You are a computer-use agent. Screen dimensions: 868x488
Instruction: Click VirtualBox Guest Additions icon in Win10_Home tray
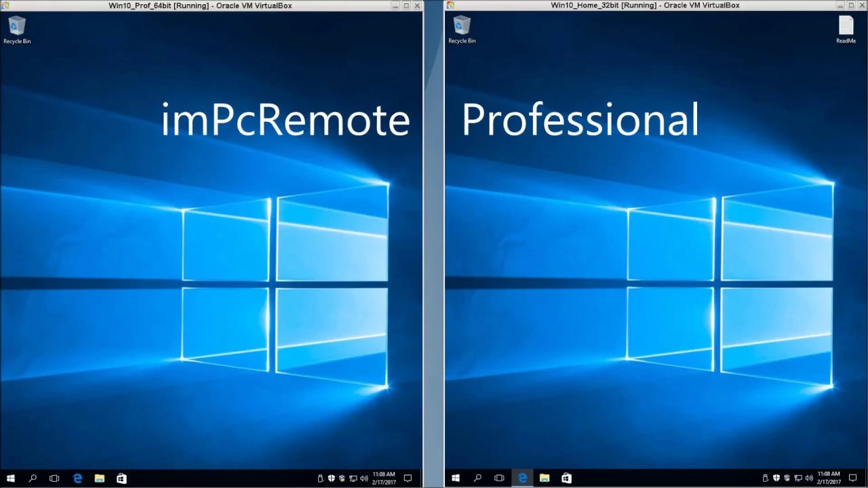(x=787, y=479)
